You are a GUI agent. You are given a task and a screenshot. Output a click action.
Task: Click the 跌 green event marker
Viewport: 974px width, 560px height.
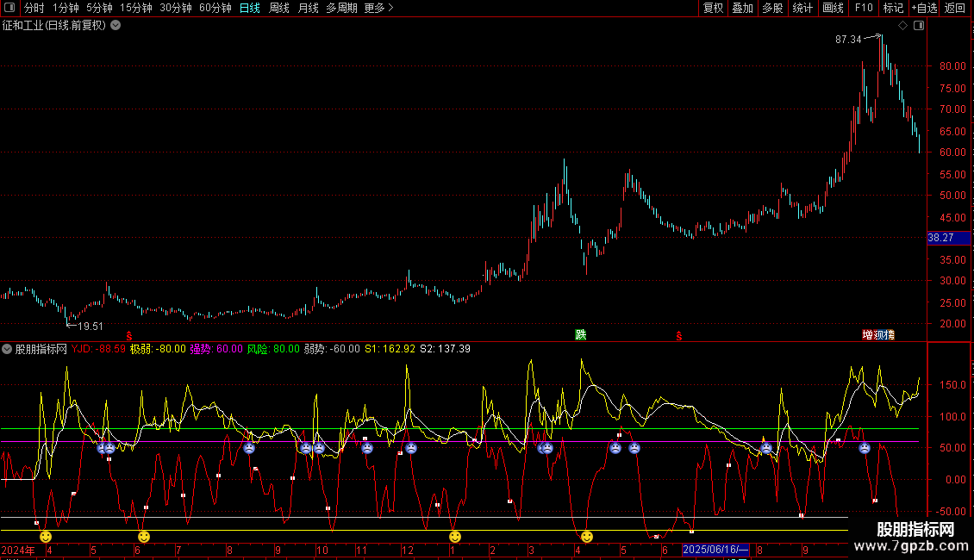581,334
